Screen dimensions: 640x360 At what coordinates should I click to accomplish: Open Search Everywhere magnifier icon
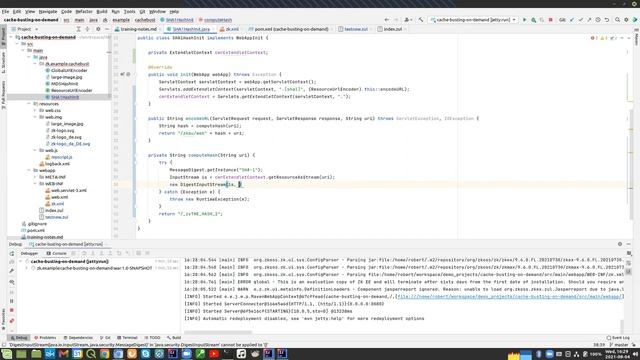(x=617, y=20)
